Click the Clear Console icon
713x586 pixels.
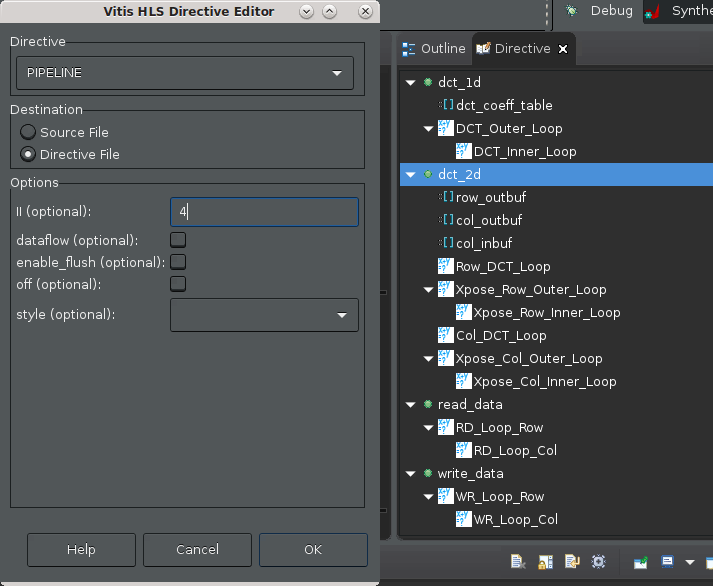click(x=518, y=562)
